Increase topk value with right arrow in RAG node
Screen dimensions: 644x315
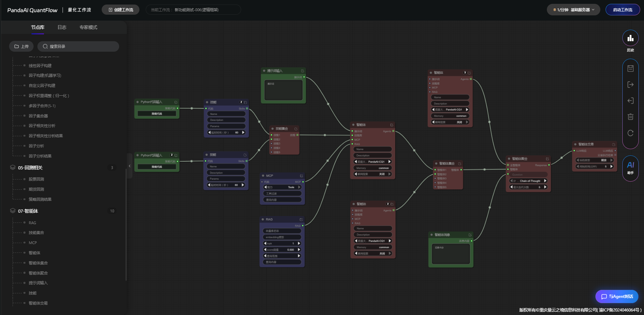point(299,243)
